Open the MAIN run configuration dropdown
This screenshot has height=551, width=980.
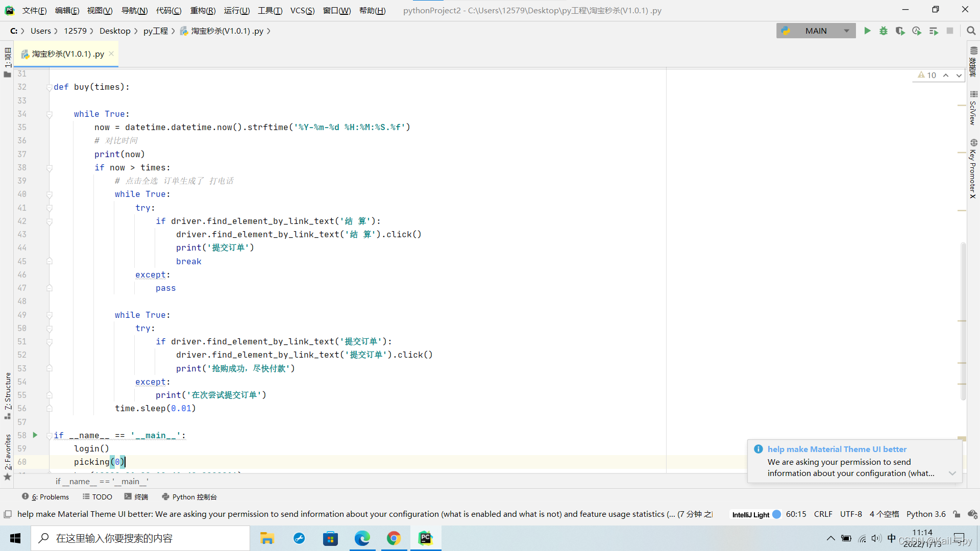coord(816,31)
